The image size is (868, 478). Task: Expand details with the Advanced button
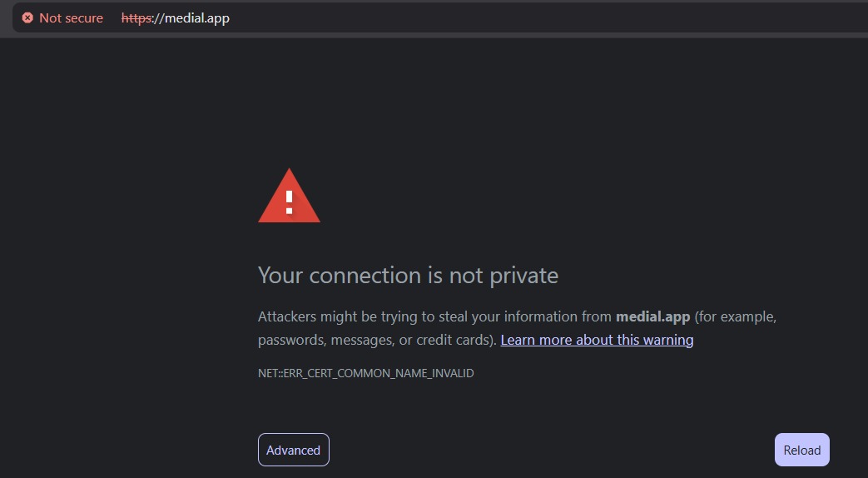point(294,450)
